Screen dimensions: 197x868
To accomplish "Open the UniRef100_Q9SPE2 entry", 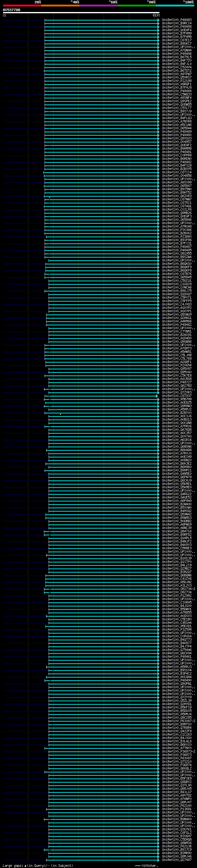I will [177, 101].
